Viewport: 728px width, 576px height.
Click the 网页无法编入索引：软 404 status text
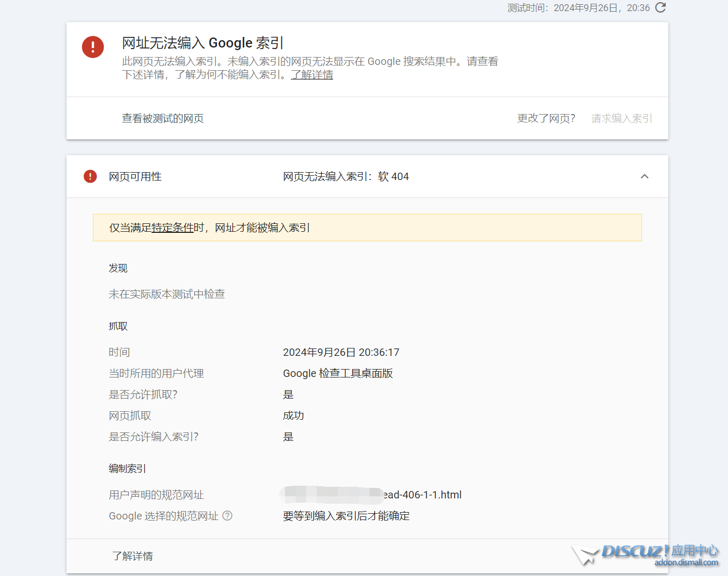pyautogui.click(x=346, y=176)
